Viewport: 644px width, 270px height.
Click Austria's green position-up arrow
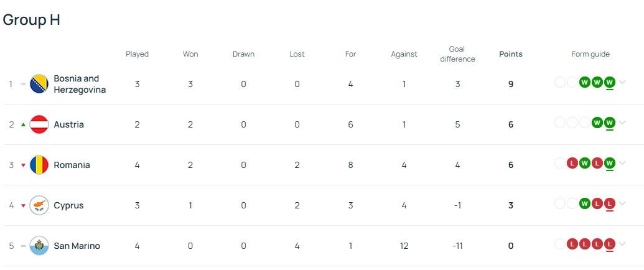(x=23, y=124)
